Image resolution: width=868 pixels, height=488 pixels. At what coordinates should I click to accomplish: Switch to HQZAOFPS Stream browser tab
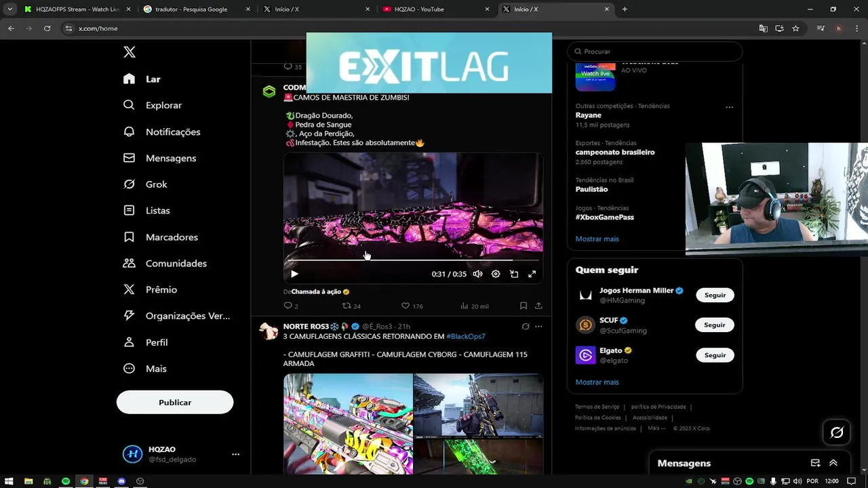pyautogui.click(x=77, y=9)
